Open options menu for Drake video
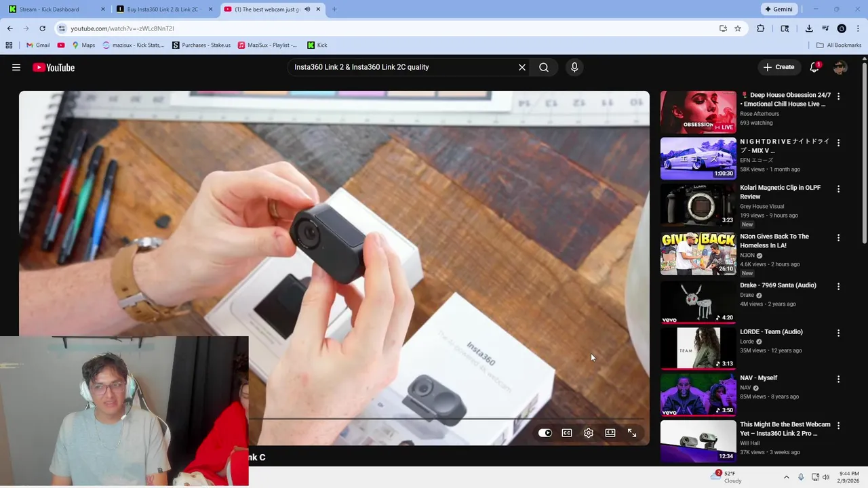 (x=838, y=287)
